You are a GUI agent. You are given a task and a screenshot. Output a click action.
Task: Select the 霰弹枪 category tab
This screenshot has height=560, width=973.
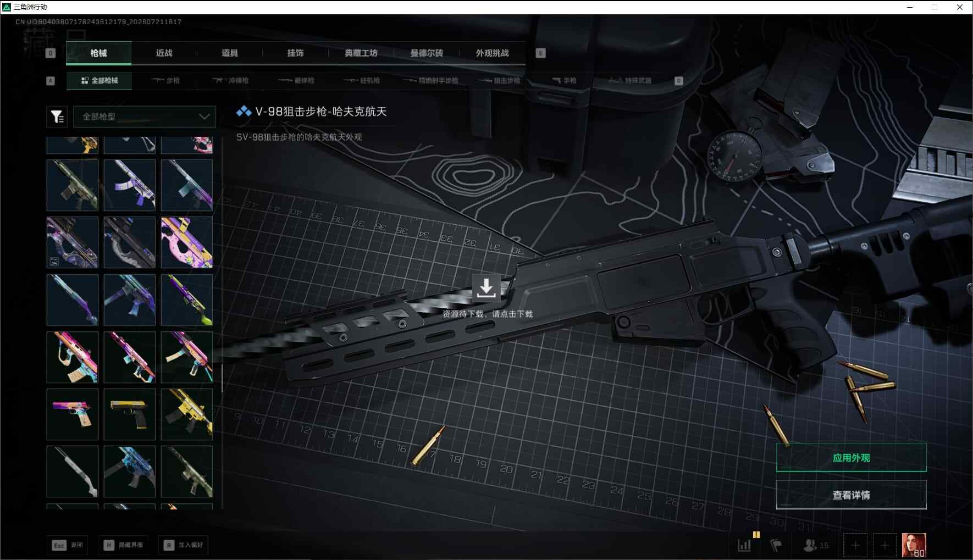tap(297, 81)
